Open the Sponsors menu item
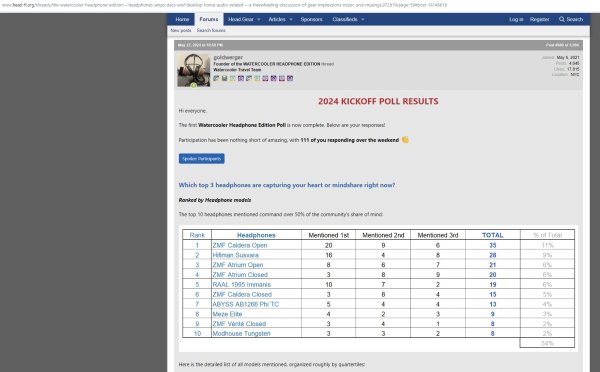This screenshot has height=372, width=600. point(311,19)
